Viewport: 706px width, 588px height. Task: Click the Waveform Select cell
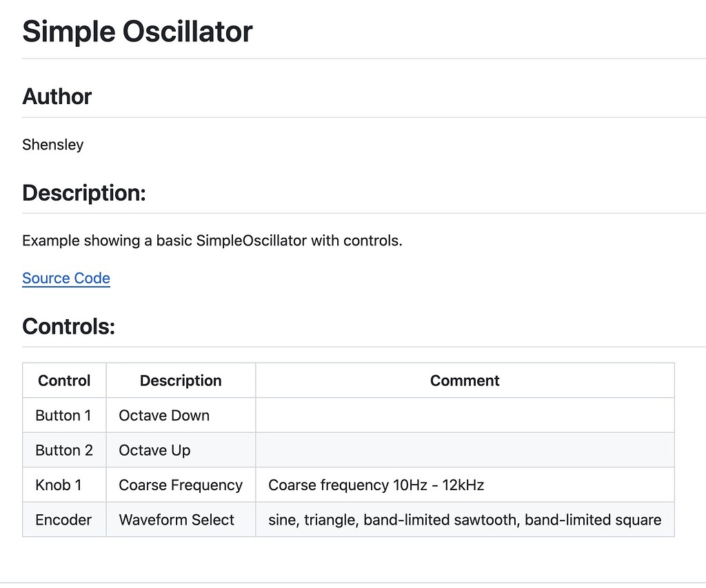(176, 520)
